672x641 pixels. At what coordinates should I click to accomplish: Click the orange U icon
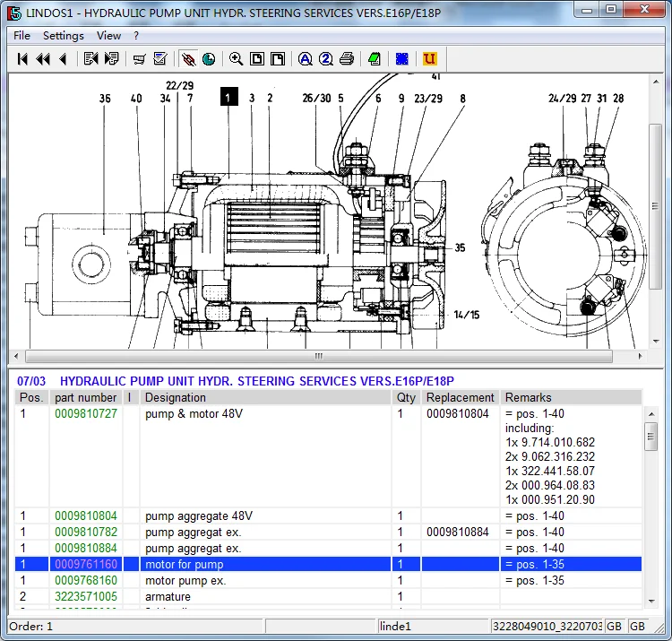point(430,59)
